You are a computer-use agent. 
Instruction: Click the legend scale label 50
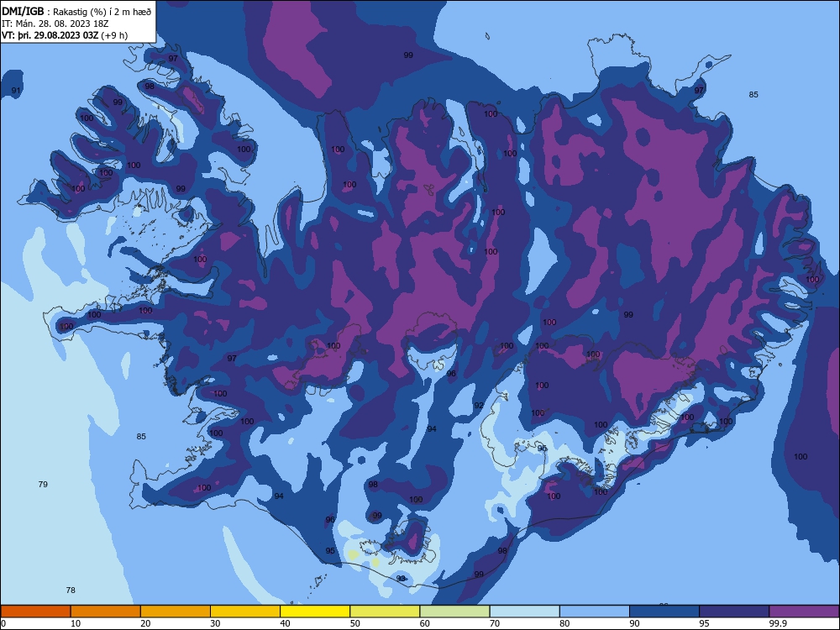[354, 623]
